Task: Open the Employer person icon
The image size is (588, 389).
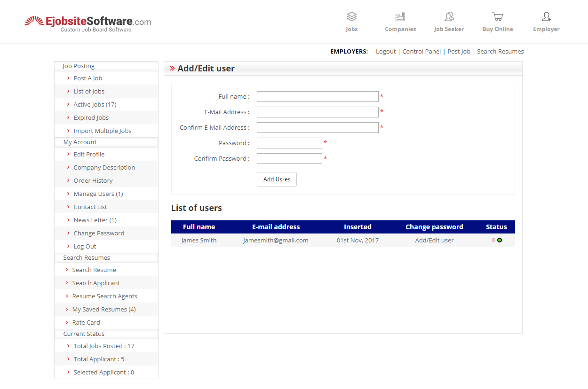Action: coord(546,17)
